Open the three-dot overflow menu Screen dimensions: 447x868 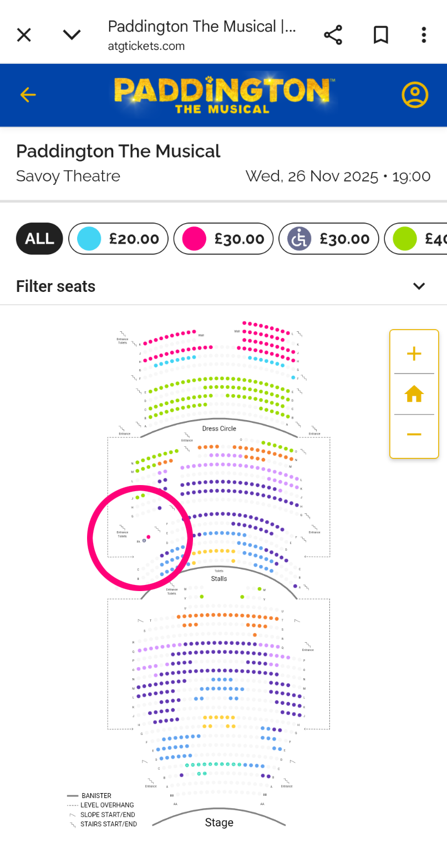(424, 35)
